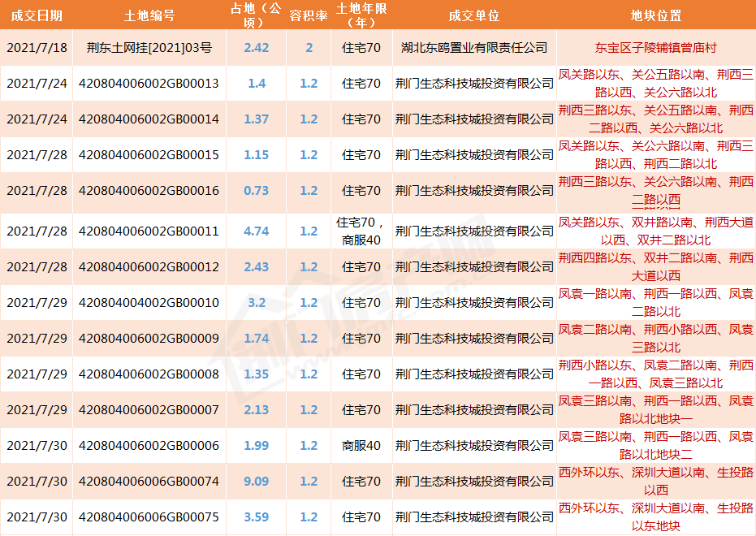
Task: Select the 土地年限（年） header cell
Action: click(x=361, y=15)
